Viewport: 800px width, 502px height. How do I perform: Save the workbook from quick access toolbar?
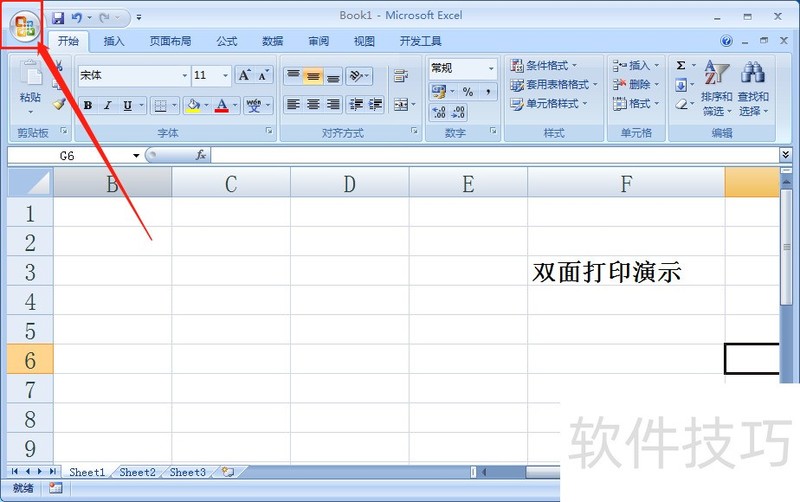pyautogui.click(x=58, y=18)
